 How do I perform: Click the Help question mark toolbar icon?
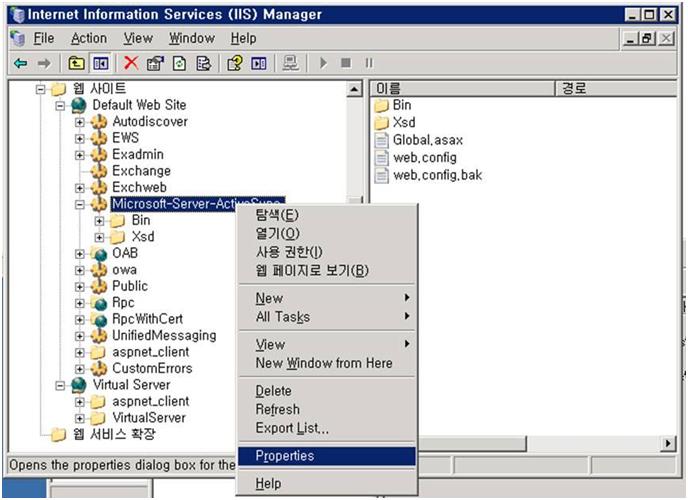pos(235,64)
